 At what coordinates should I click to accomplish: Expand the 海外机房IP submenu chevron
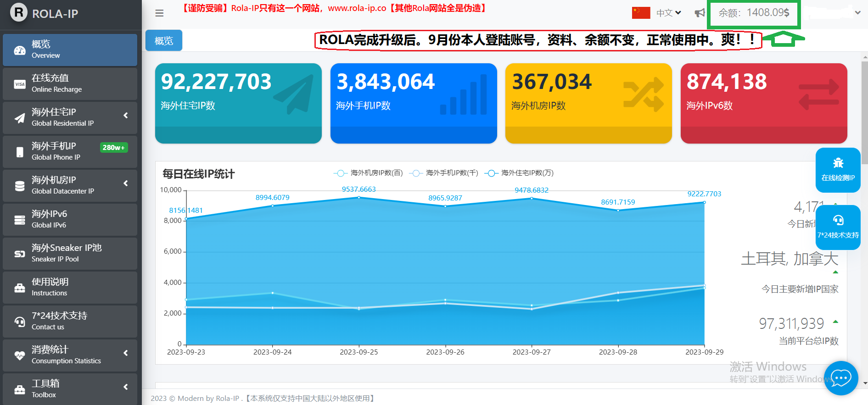click(x=126, y=183)
